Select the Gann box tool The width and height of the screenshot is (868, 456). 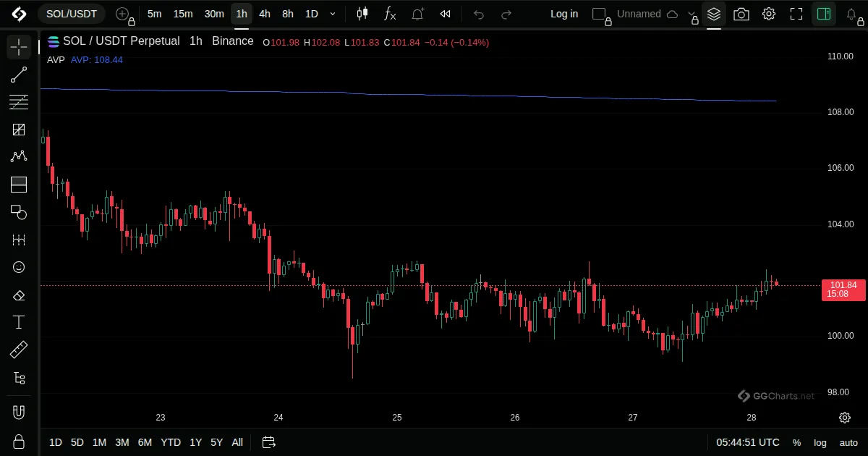(x=19, y=130)
